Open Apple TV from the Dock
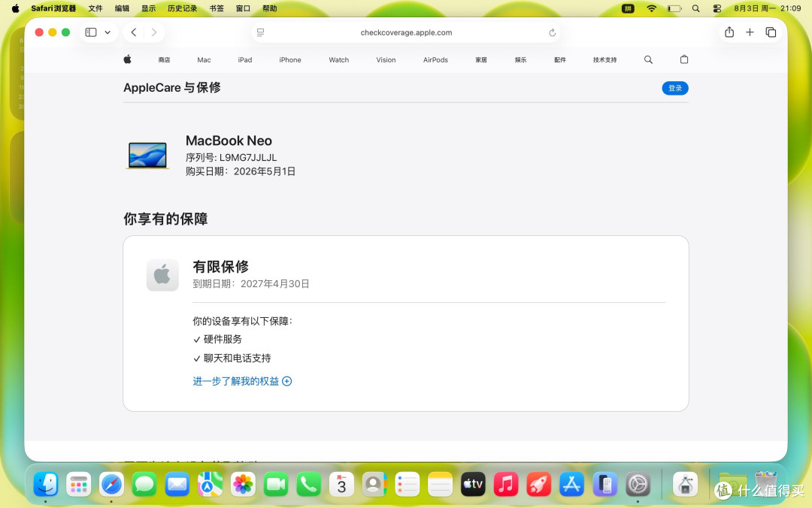The width and height of the screenshot is (812, 508). [474, 485]
